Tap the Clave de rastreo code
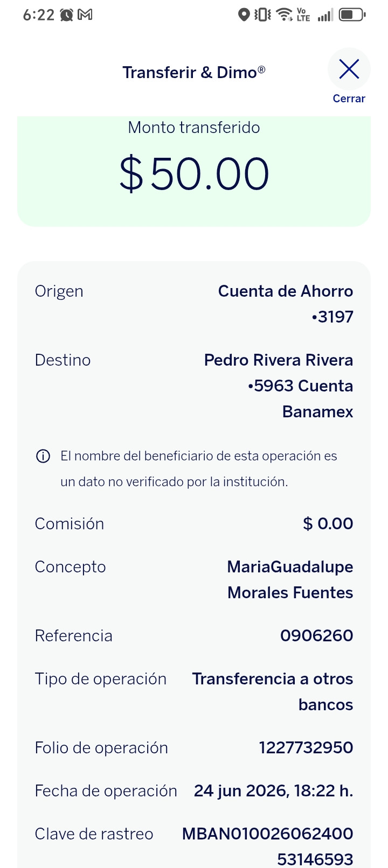This screenshot has height=868, width=388. tap(268, 846)
